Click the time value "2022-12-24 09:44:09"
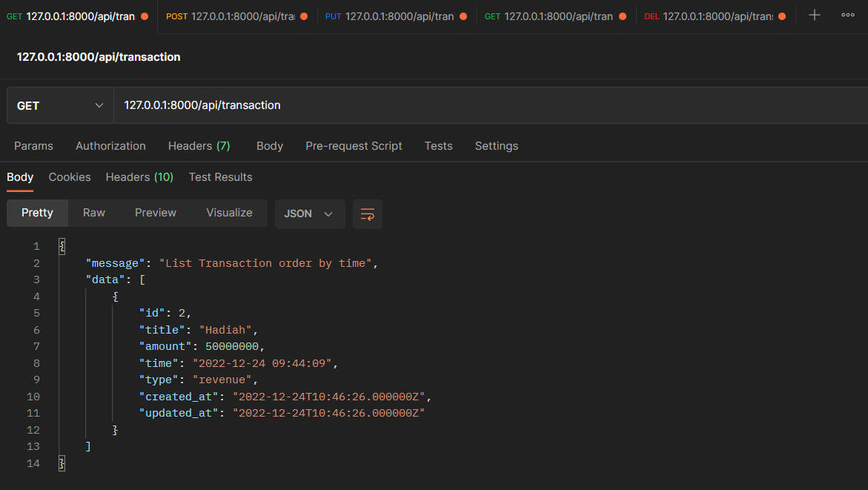 pyautogui.click(x=262, y=363)
